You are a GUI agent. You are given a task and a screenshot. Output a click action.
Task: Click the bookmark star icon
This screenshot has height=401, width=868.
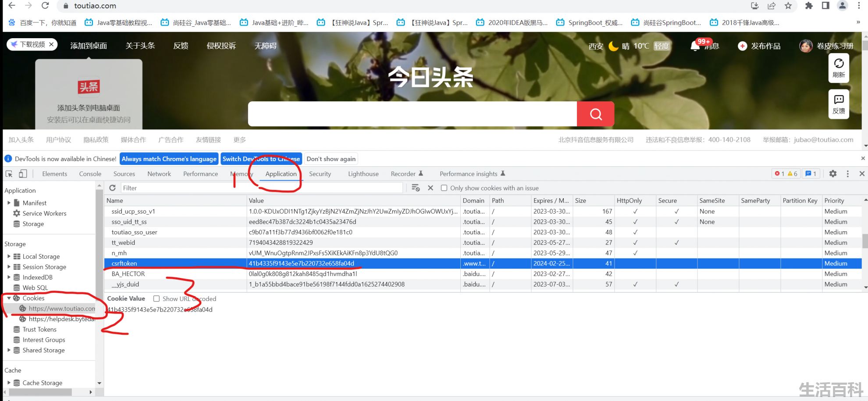point(788,6)
